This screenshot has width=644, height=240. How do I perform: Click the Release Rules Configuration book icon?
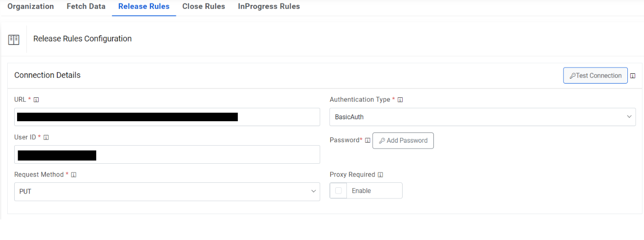14,40
